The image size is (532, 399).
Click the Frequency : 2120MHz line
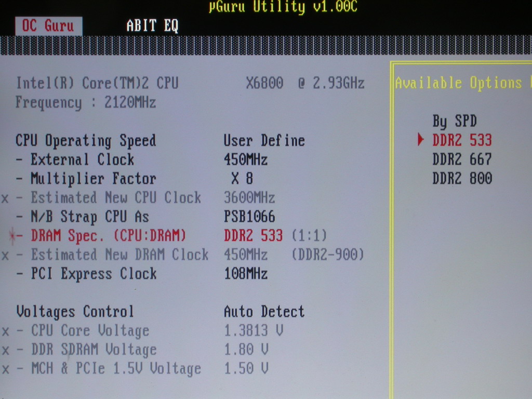[x=86, y=103]
